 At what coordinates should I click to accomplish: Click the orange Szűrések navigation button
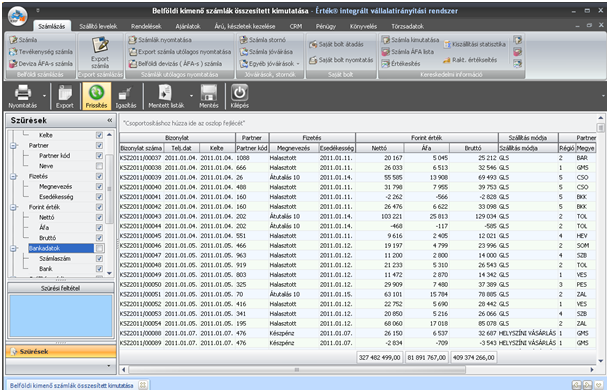coord(61,352)
